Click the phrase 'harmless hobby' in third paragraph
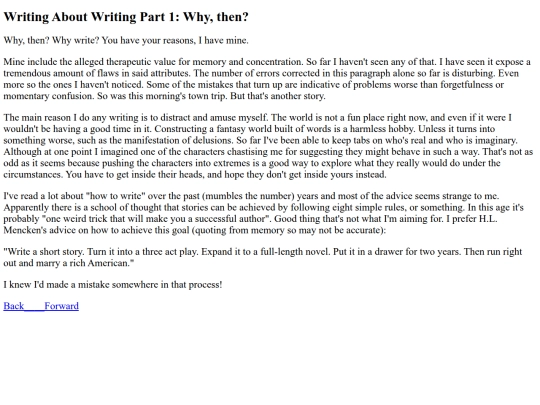This screenshot has height=405, width=540. 382,129
